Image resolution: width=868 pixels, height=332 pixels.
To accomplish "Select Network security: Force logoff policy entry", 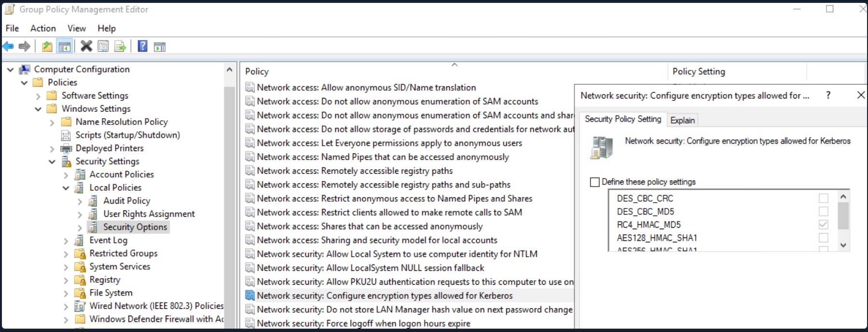I will pos(363,323).
